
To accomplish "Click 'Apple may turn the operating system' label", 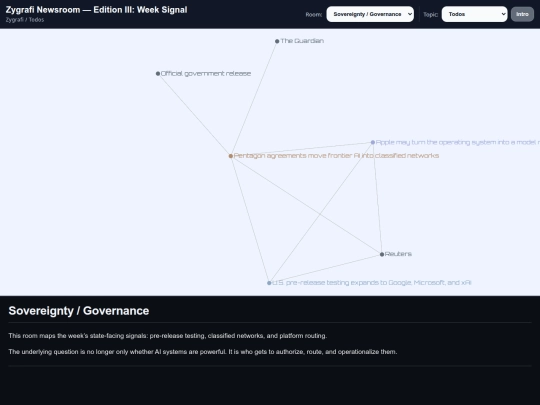I will pos(458,142).
